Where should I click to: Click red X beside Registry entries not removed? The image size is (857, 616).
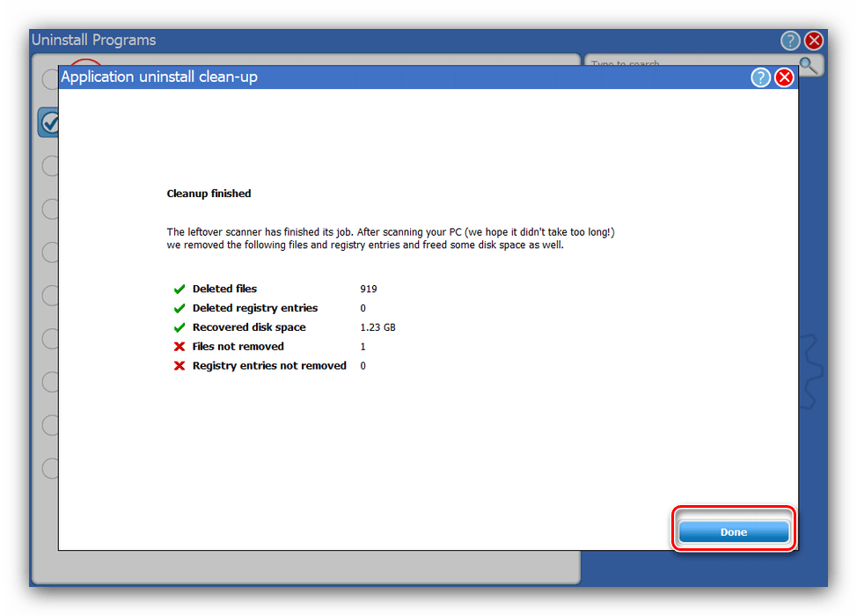point(179,366)
